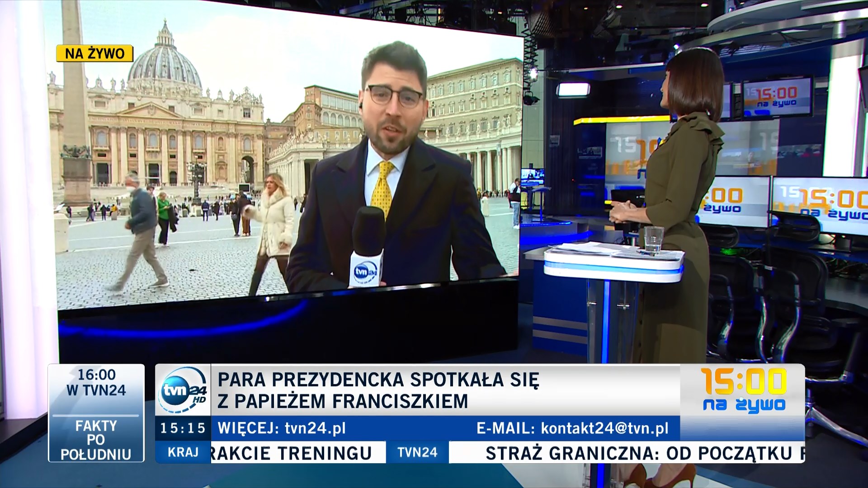Viewport: 868px width, 488px height.
Task: Click the E-MAIL: kontakt24@tvn.pl address
Action: [572, 428]
